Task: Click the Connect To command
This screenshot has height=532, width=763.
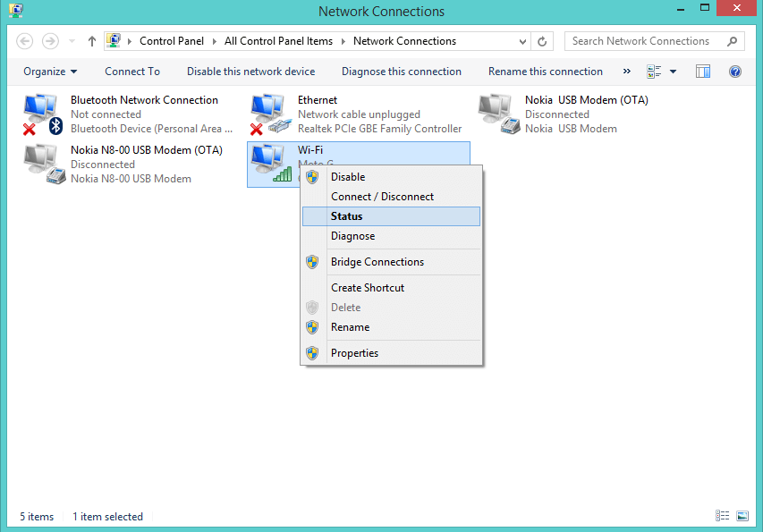Action: coord(131,71)
